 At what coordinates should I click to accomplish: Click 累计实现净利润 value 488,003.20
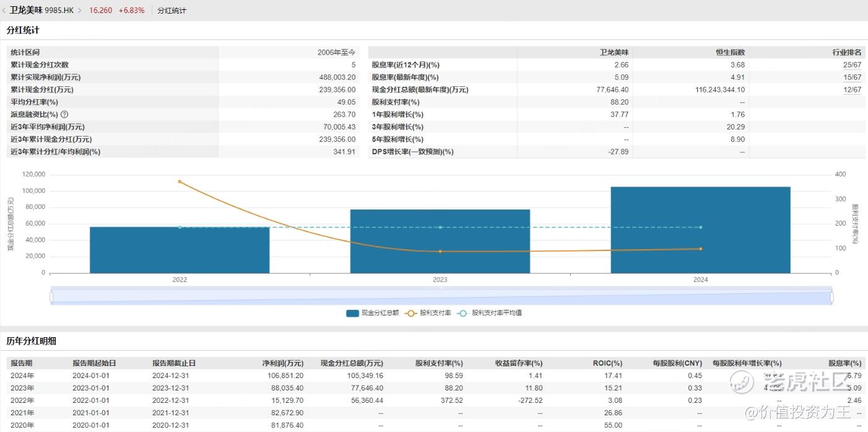coord(337,77)
